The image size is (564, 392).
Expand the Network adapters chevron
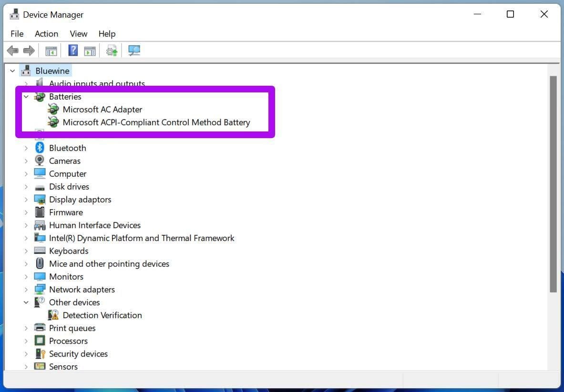point(26,290)
